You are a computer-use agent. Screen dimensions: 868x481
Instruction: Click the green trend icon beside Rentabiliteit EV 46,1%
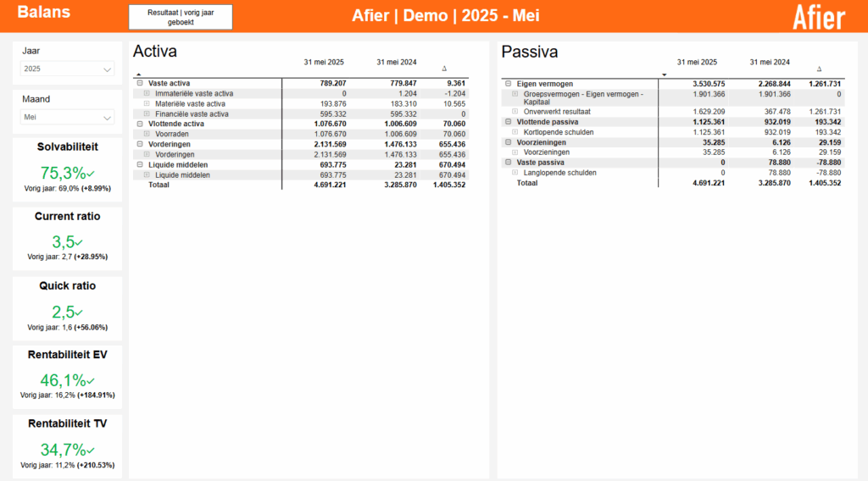pos(91,381)
